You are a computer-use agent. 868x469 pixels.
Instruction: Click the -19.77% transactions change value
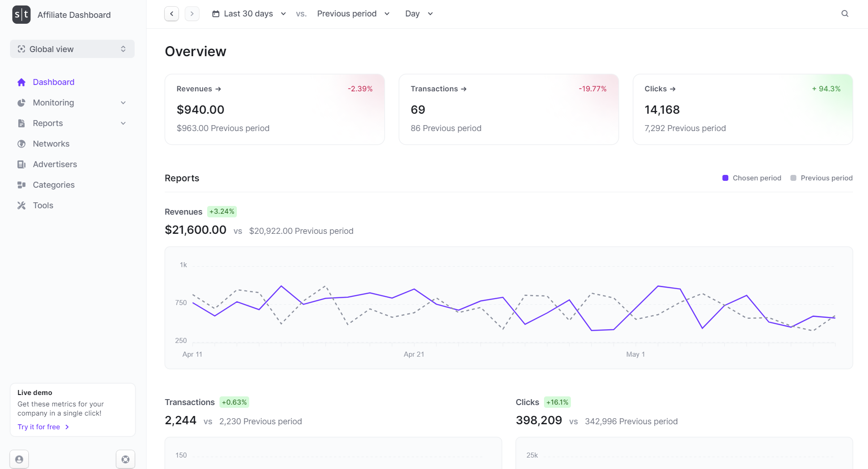(592, 89)
